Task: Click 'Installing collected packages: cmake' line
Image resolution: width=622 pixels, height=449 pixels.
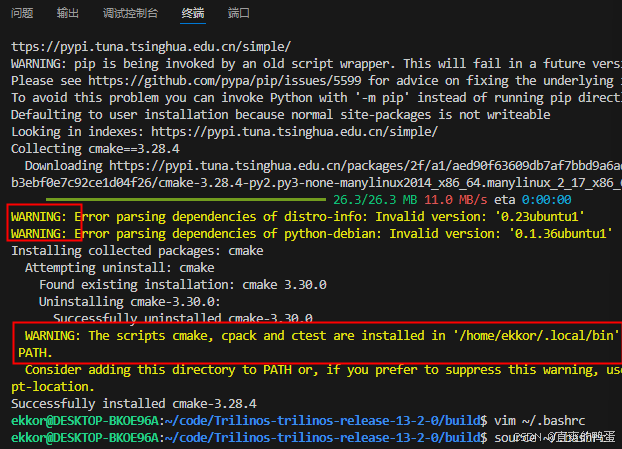Action: 137,251
